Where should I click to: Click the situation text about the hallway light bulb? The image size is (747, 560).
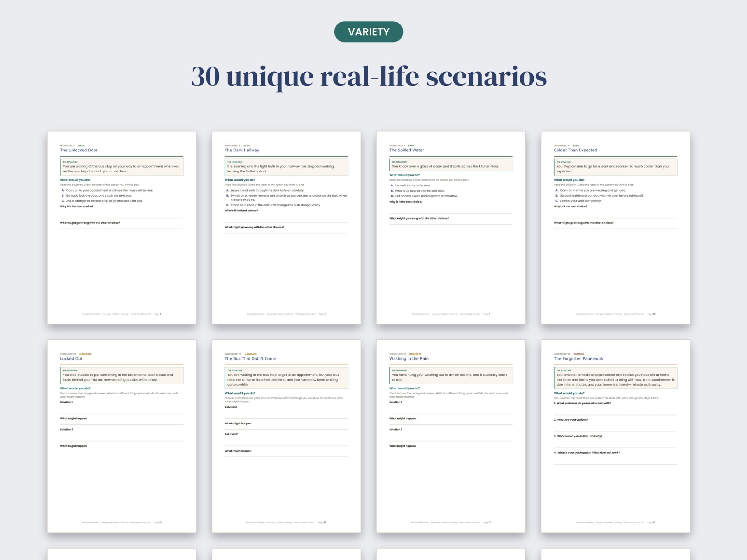pos(281,169)
